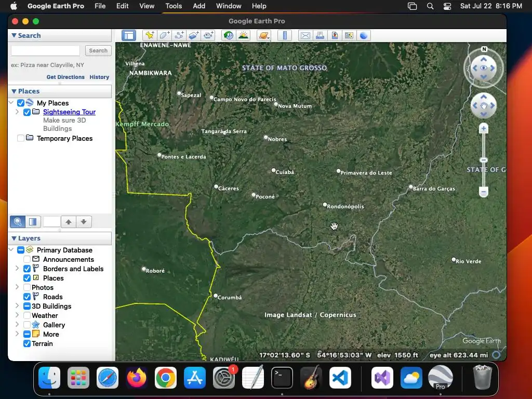Zoom out with the minus button
Image resolution: width=532 pixels, height=399 pixels.
tap(484, 192)
